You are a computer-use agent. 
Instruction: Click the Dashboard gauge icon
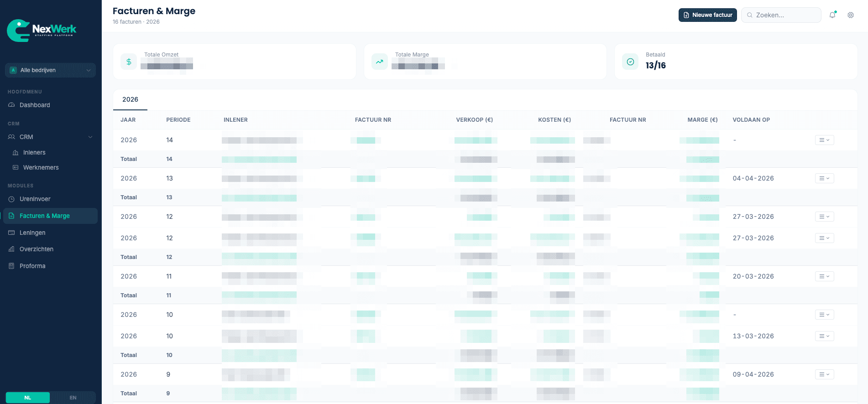[11, 105]
